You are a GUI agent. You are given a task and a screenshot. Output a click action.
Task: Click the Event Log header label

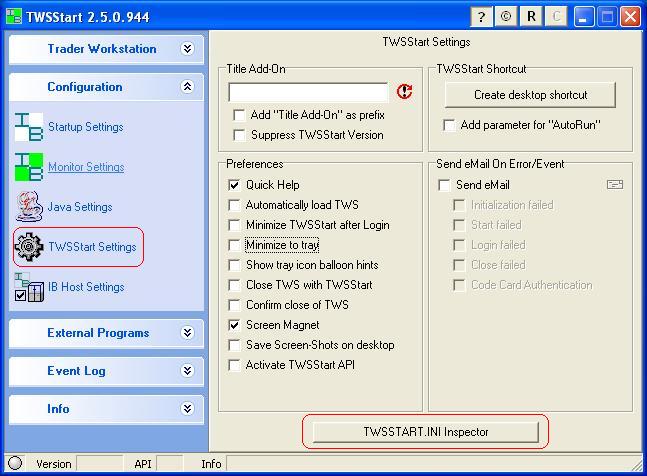point(76,370)
